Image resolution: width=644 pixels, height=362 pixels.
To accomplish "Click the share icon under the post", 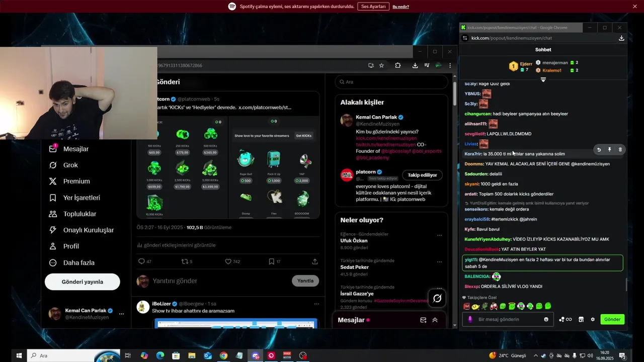I will pos(315,261).
